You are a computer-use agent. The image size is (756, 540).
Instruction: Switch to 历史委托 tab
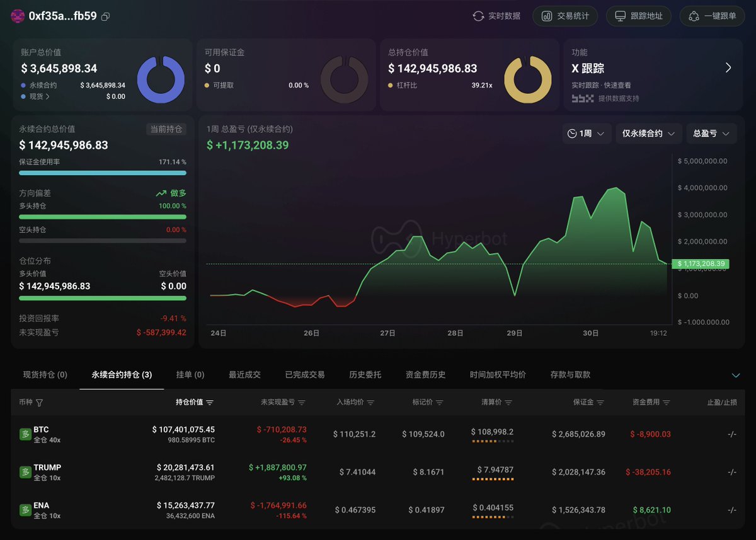(x=365, y=375)
